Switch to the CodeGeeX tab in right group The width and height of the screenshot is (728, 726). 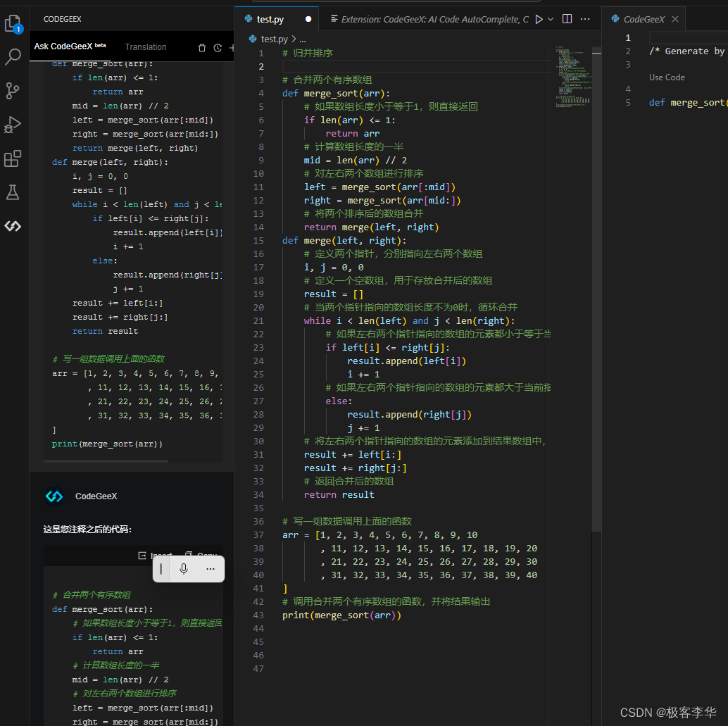644,19
